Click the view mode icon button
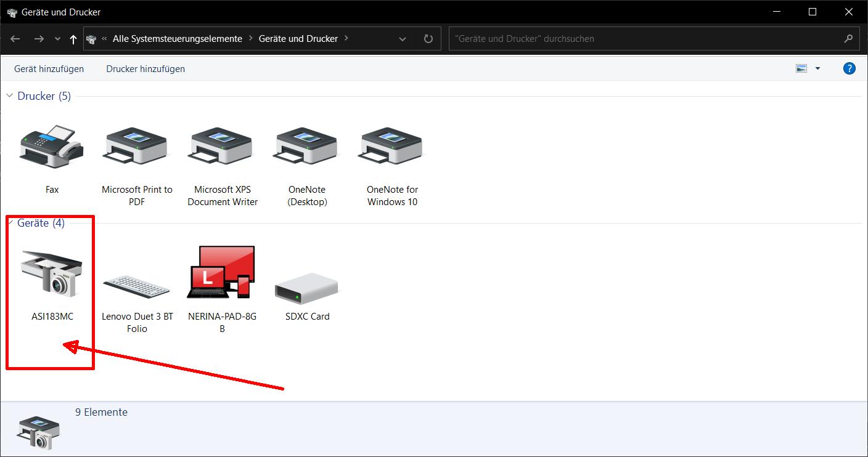Image resolution: width=868 pixels, height=457 pixels. [x=801, y=68]
